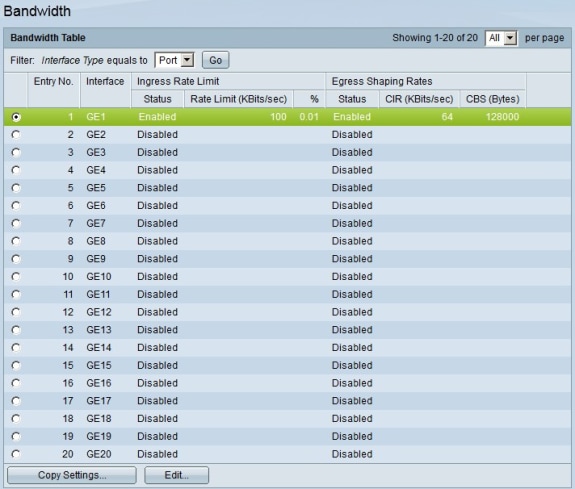Click the CBS (Bytes) column header

pos(493,99)
